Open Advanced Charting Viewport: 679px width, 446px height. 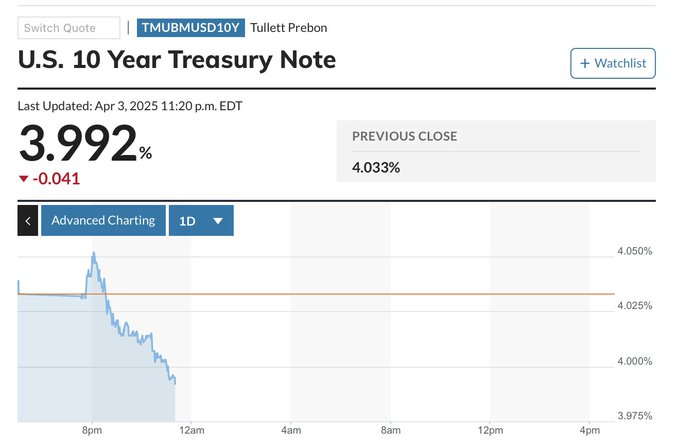103,220
